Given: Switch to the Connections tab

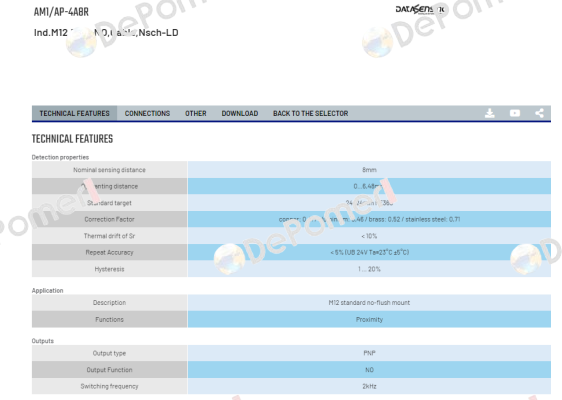Looking at the screenshot, I should (x=147, y=114).
